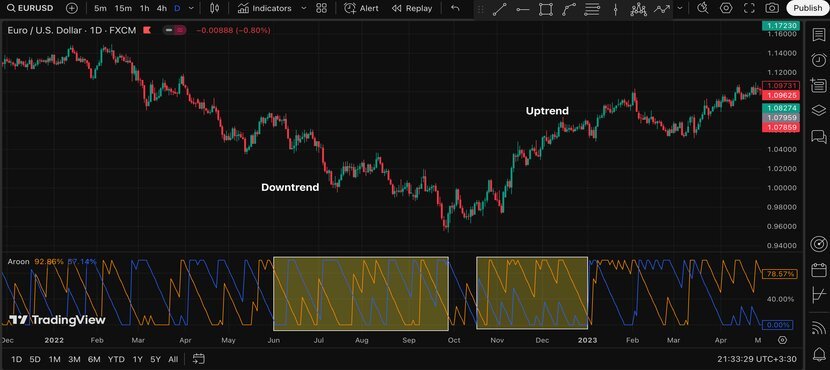Image resolution: width=830 pixels, height=370 pixels.
Task: Open the Watchlist panel icon
Action: pos(818,35)
